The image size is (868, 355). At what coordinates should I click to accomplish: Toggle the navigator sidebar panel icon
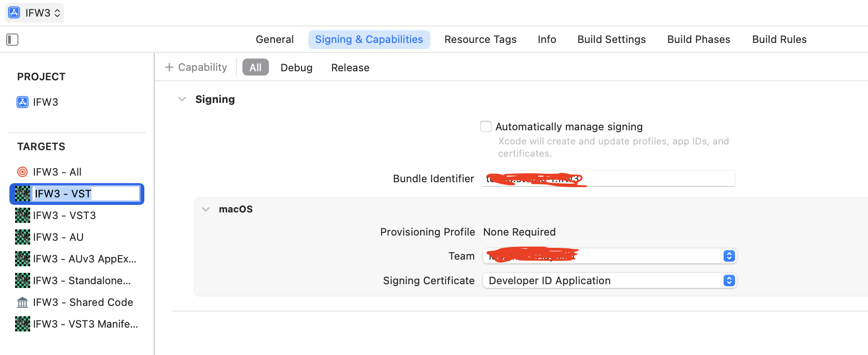coord(12,40)
